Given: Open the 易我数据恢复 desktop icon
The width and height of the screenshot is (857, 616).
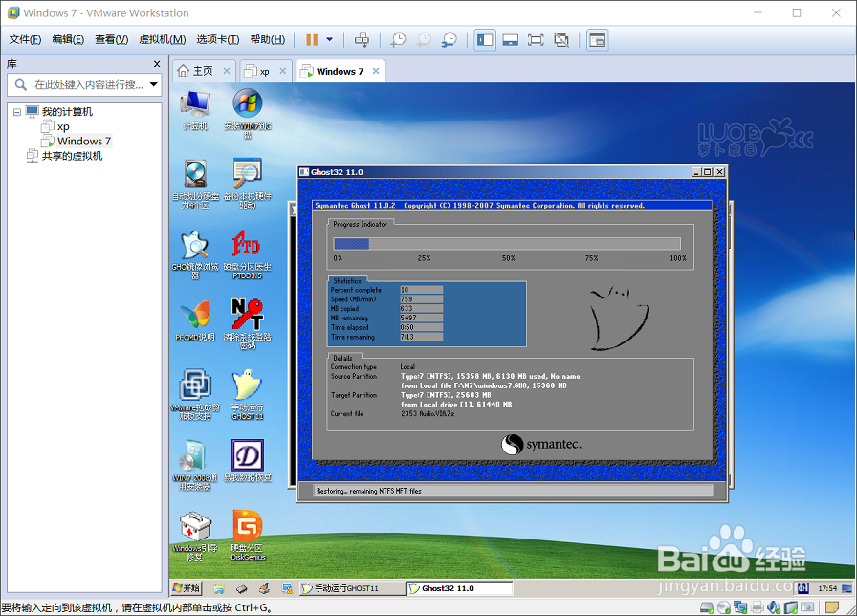Looking at the screenshot, I should pos(248,461).
